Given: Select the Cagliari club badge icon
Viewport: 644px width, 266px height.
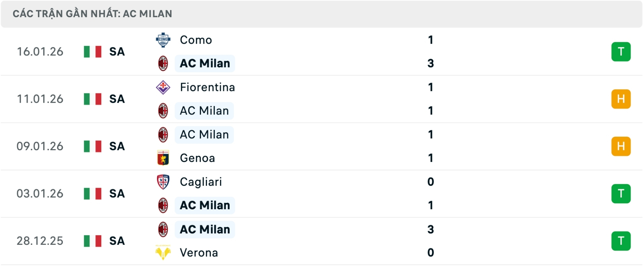Looking at the screenshot, I should coord(163,182).
